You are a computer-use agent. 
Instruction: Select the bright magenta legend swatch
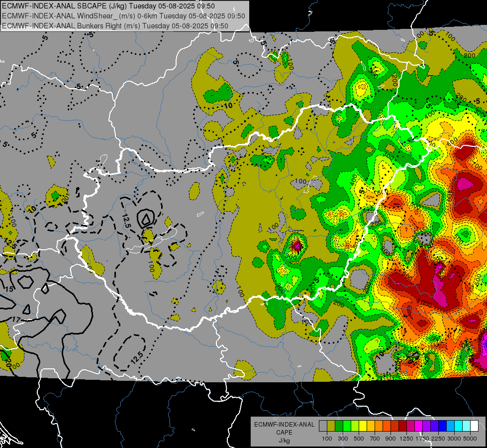click(419, 426)
